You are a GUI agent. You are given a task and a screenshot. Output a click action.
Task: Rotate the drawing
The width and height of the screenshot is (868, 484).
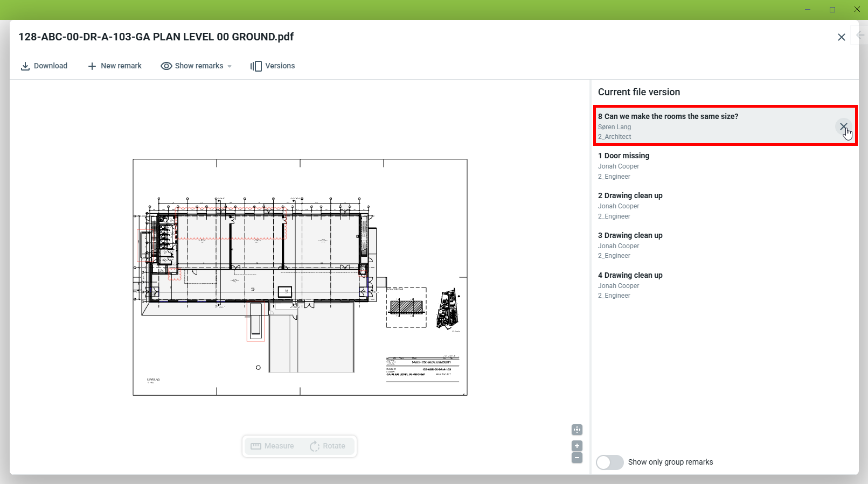click(x=328, y=446)
